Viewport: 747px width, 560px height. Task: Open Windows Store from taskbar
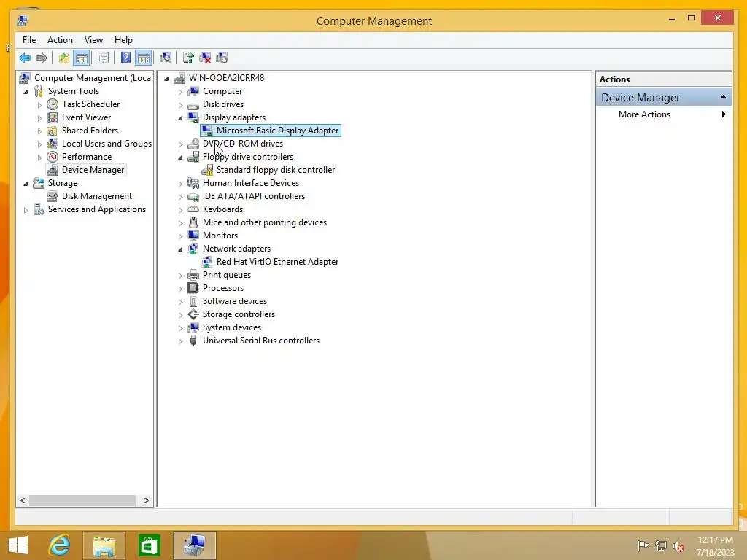[149, 545]
